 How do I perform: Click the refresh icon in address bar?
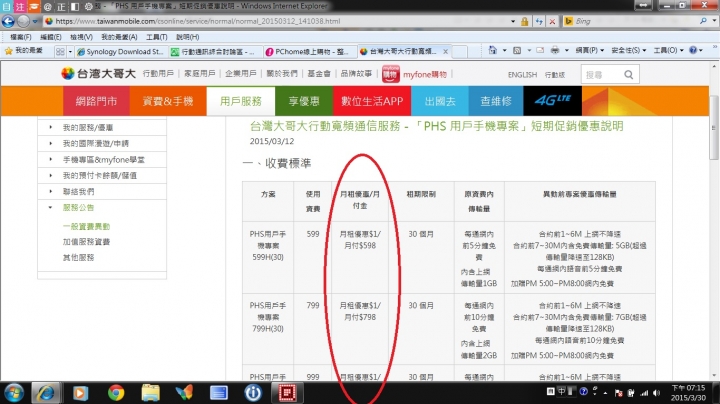tap(539, 21)
